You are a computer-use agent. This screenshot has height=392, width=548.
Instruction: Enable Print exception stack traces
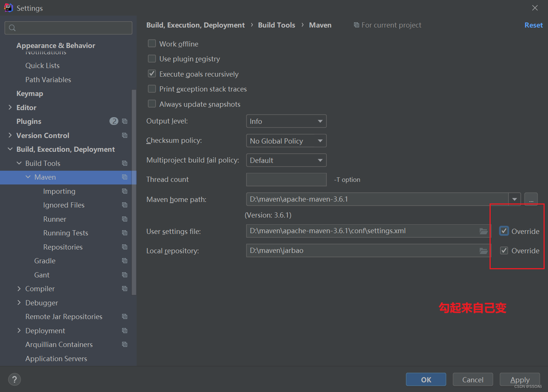pyautogui.click(x=152, y=89)
